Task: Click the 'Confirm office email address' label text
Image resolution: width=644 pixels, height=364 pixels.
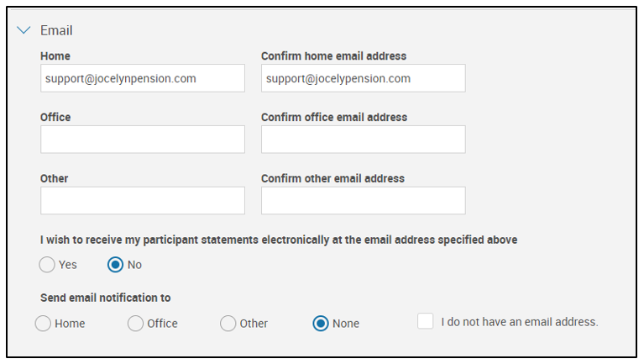Action: [333, 117]
